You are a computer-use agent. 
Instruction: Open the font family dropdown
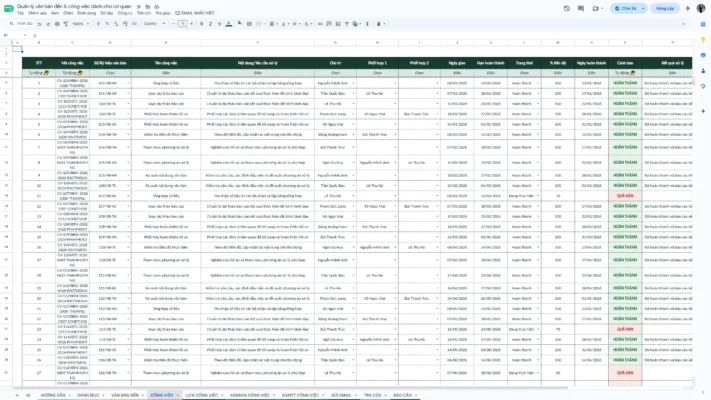tap(154, 24)
